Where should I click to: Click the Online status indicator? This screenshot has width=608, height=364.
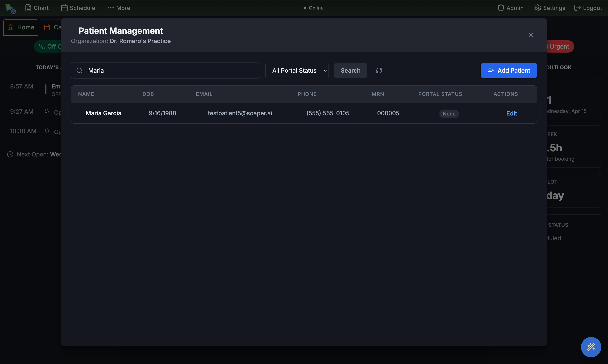click(x=313, y=8)
